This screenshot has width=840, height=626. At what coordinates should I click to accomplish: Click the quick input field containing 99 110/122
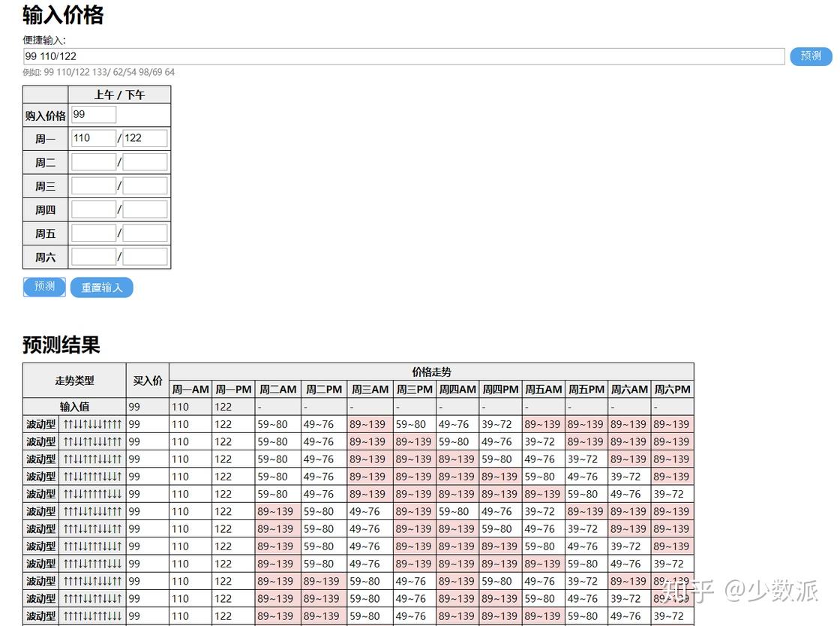coord(404,56)
